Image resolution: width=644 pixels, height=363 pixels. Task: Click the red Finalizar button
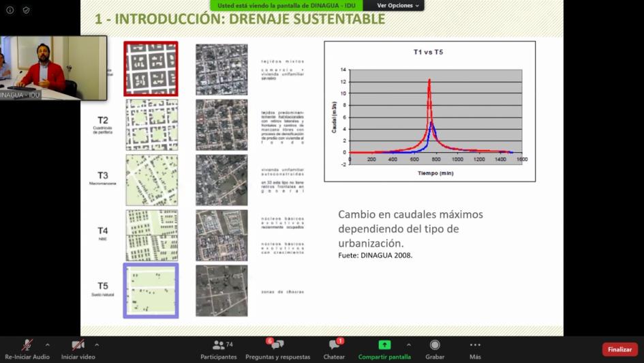pyautogui.click(x=619, y=349)
